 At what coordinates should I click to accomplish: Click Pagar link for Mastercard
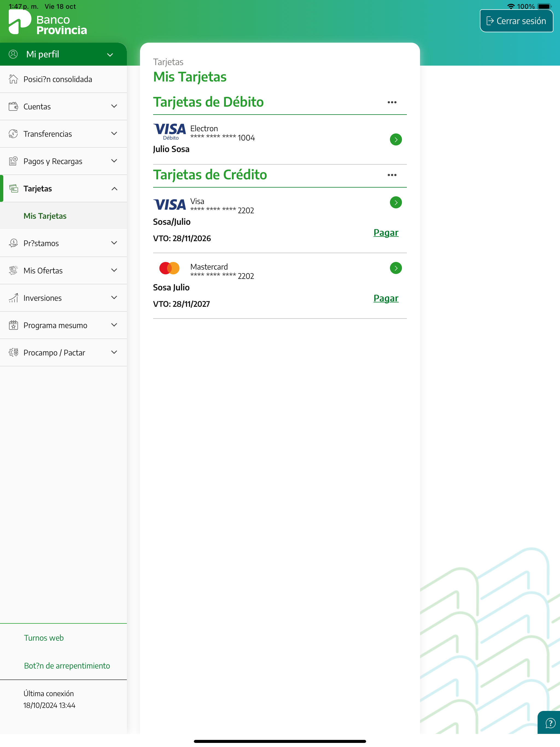click(386, 298)
